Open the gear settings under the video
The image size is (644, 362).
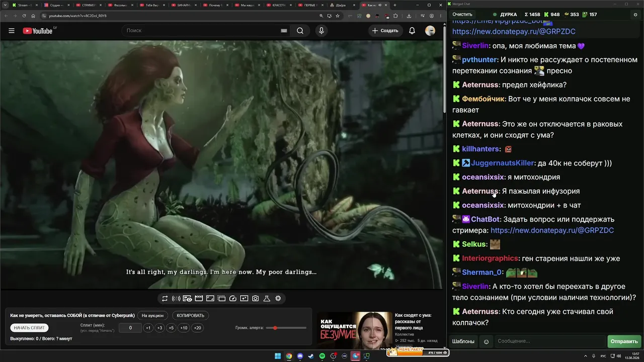(278, 299)
